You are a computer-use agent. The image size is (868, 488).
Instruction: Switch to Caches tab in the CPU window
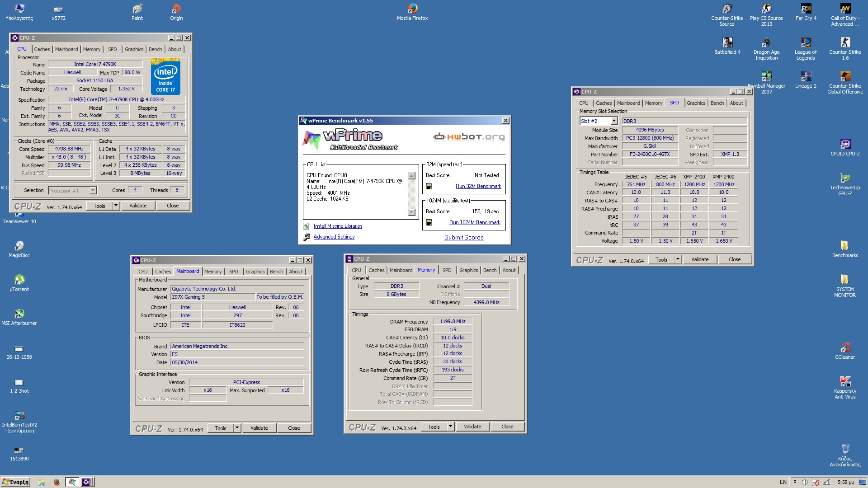42,49
